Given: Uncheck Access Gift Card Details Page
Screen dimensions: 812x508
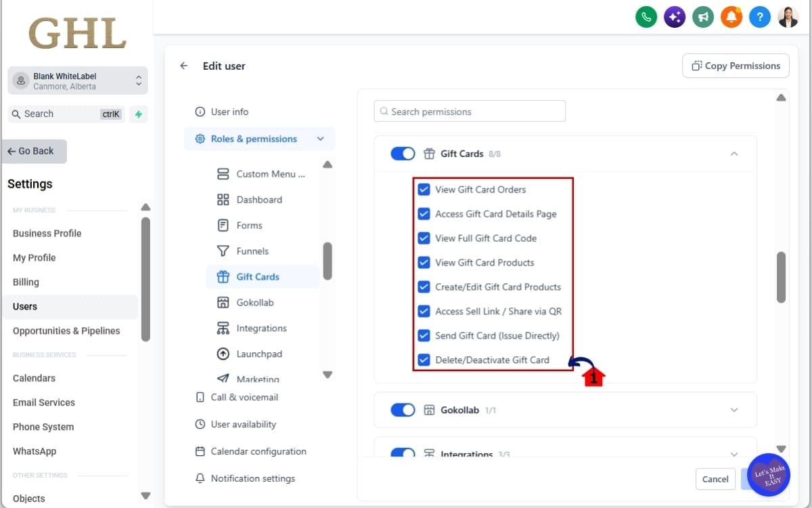Looking at the screenshot, I should [424, 214].
